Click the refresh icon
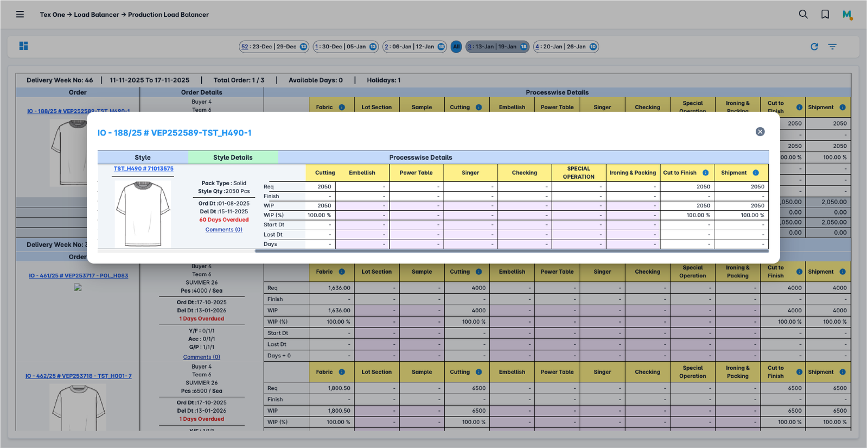The image size is (868, 448). [x=814, y=47]
